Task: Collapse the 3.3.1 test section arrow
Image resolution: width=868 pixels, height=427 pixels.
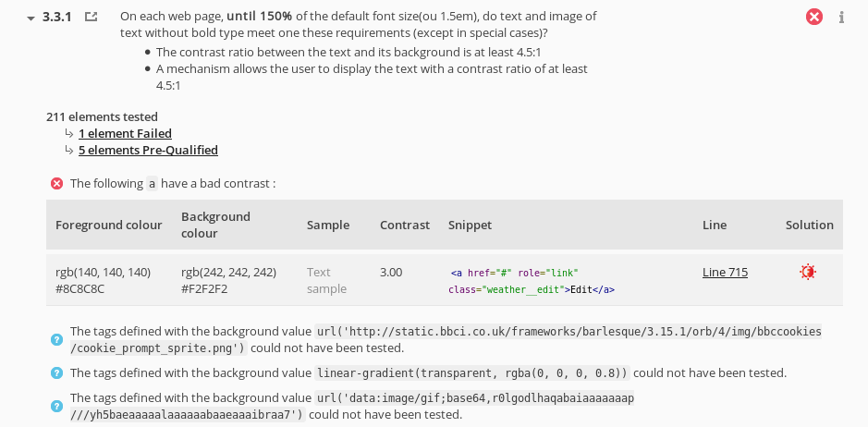Action: pos(31,18)
